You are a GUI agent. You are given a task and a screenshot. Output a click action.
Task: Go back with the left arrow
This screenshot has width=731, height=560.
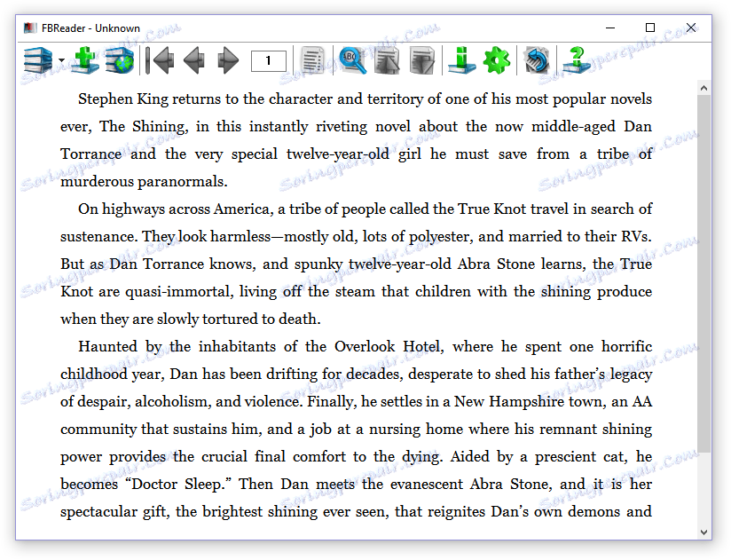pos(194,60)
